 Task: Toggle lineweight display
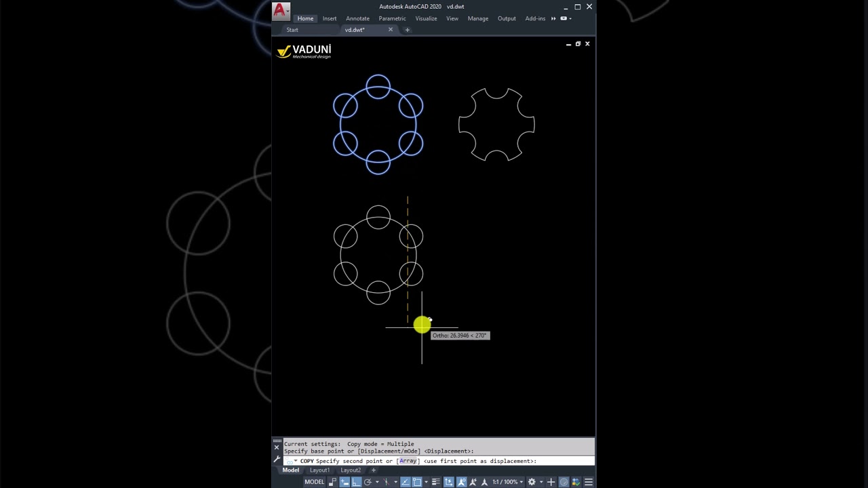[x=436, y=482]
